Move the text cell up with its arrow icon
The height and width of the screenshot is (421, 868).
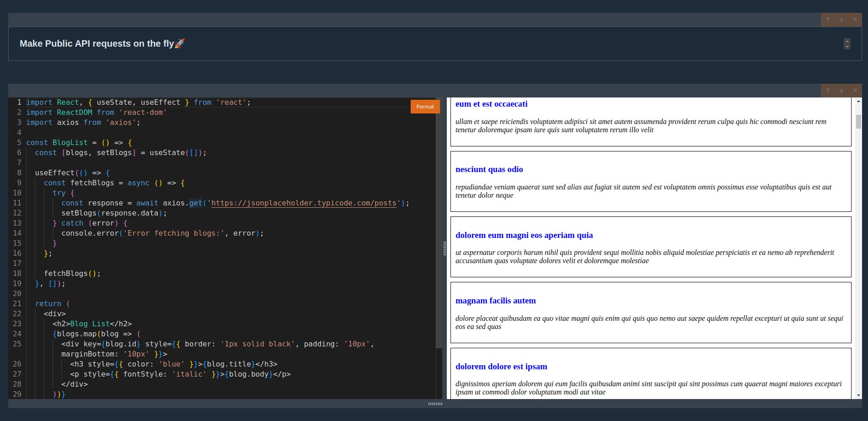[828, 20]
